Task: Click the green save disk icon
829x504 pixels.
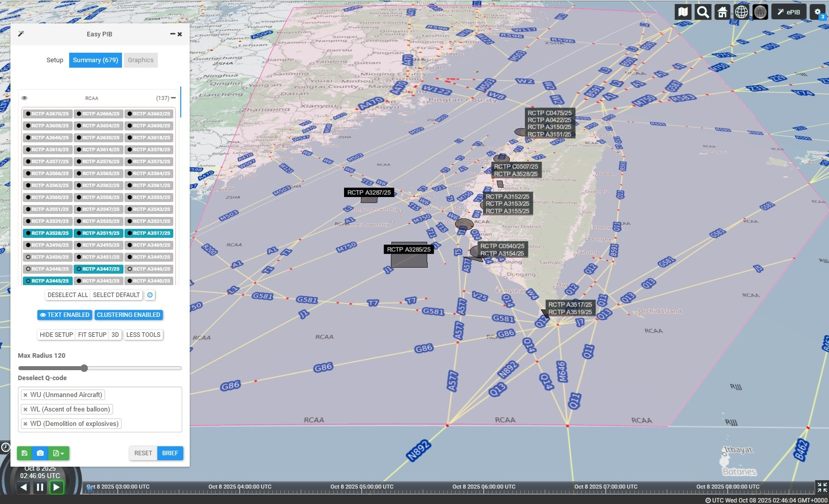Action: [x=24, y=453]
